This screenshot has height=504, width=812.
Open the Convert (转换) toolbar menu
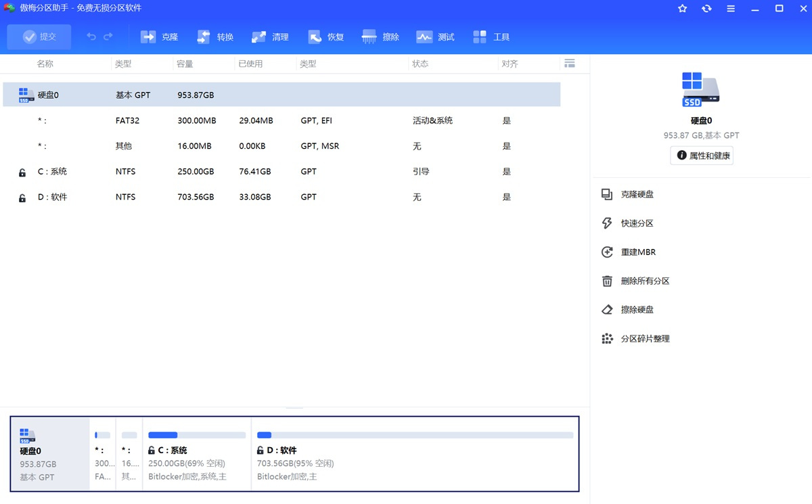pyautogui.click(x=215, y=37)
